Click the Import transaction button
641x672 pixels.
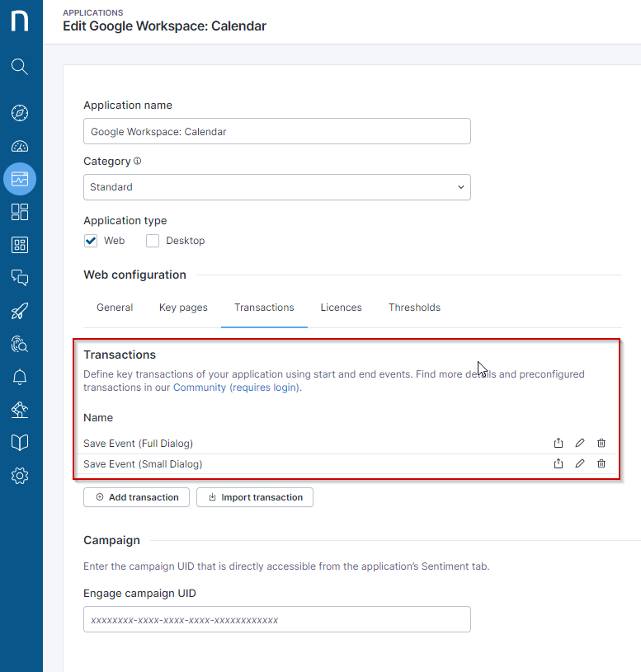pyautogui.click(x=255, y=497)
